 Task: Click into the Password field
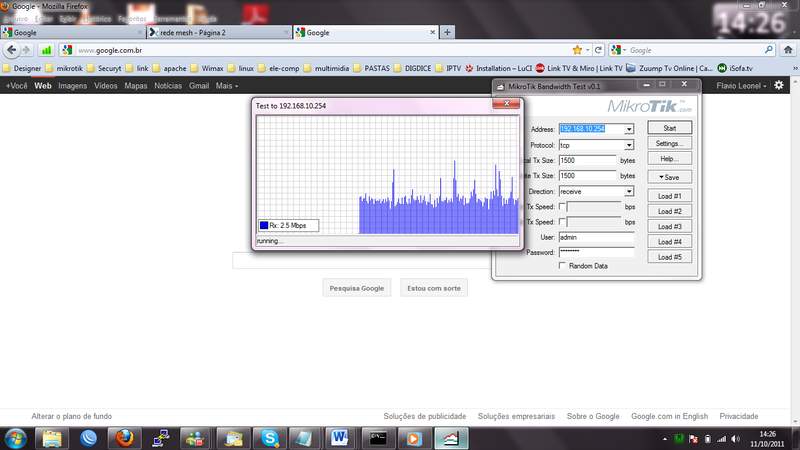pos(596,252)
